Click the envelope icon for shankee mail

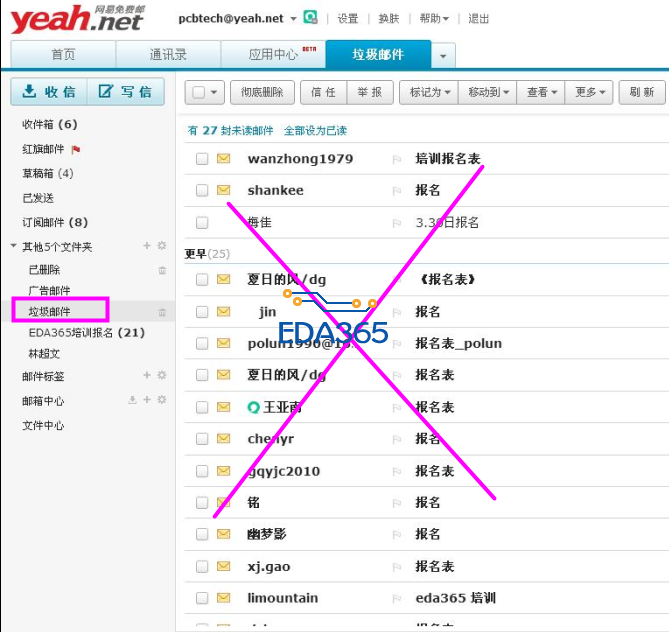(x=224, y=190)
